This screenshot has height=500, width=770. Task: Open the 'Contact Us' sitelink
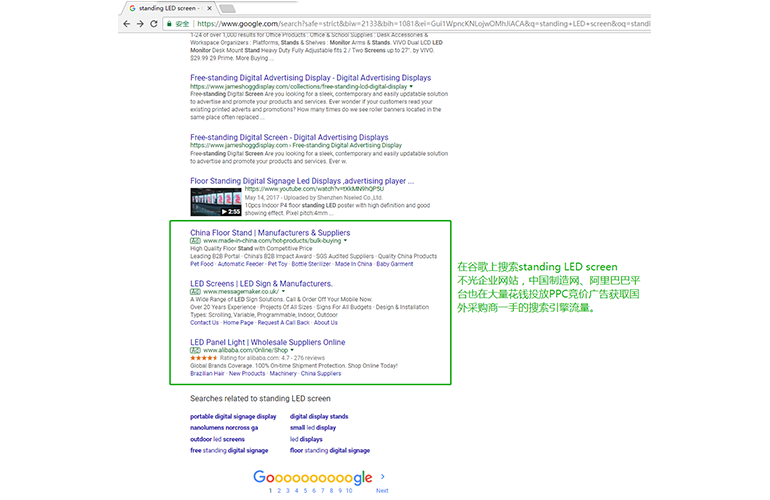(x=204, y=323)
